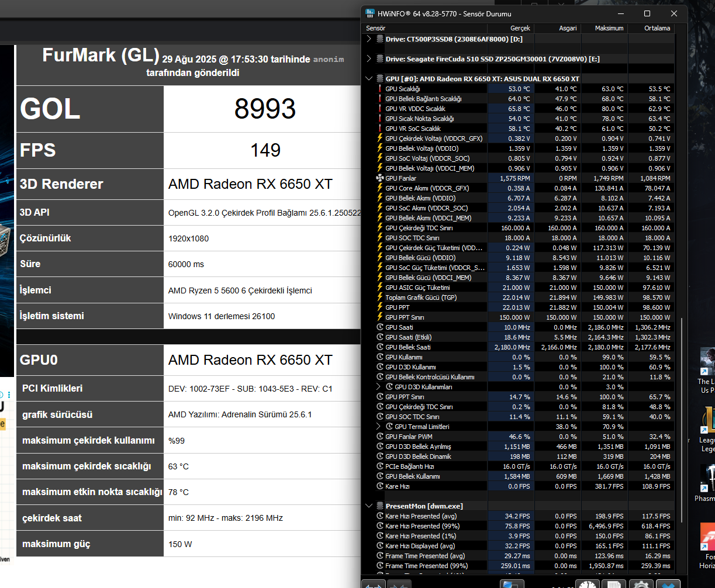Open the League of Legends desktop shortcut
Image resolution: width=715 pixels, height=588 pixels.
click(x=707, y=430)
